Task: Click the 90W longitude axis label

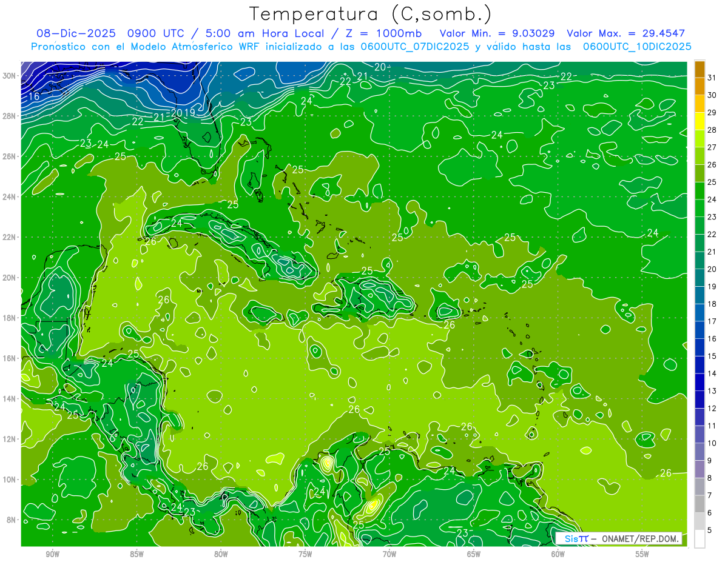Action: (52, 554)
